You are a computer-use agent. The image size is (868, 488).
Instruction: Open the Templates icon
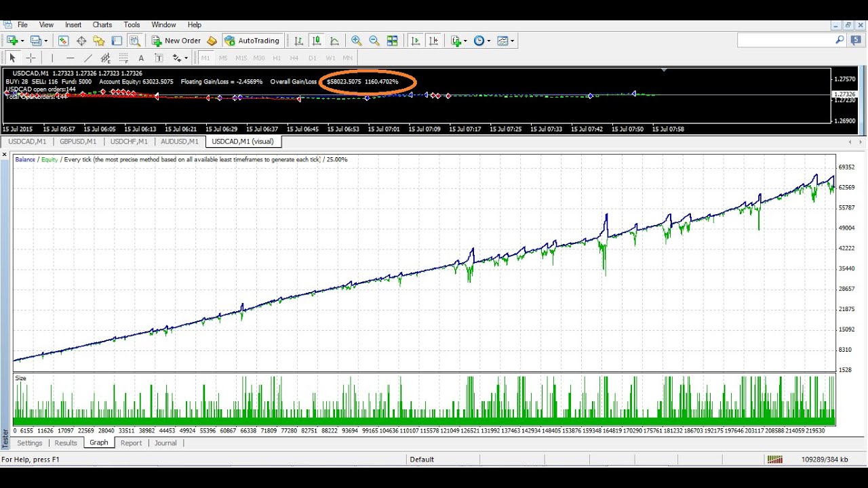click(x=502, y=41)
